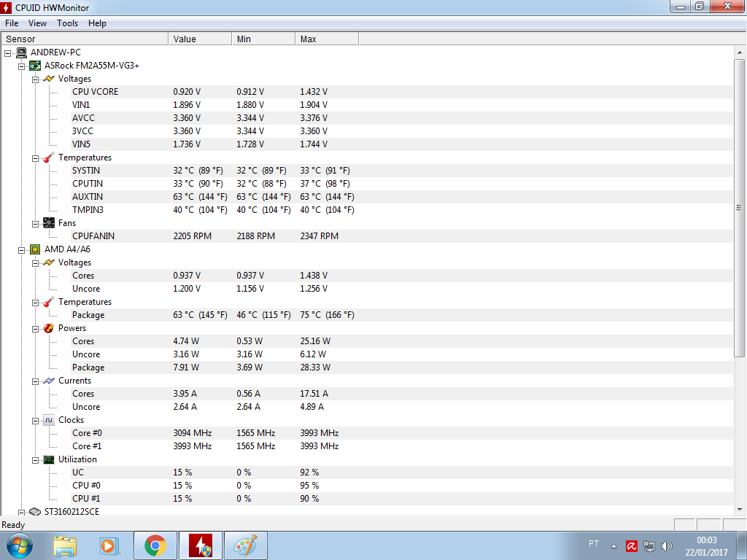
Task: Select the AUXTIN temperature row
Action: [402, 197]
